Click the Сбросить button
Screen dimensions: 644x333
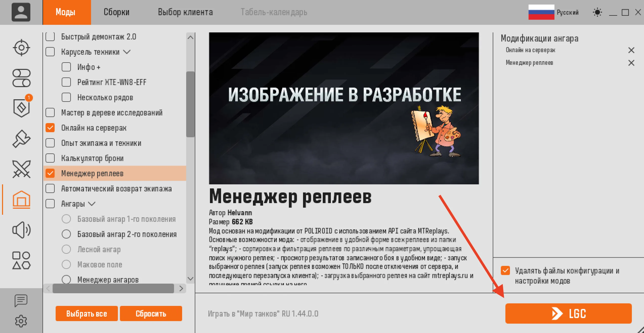pos(151,314)
